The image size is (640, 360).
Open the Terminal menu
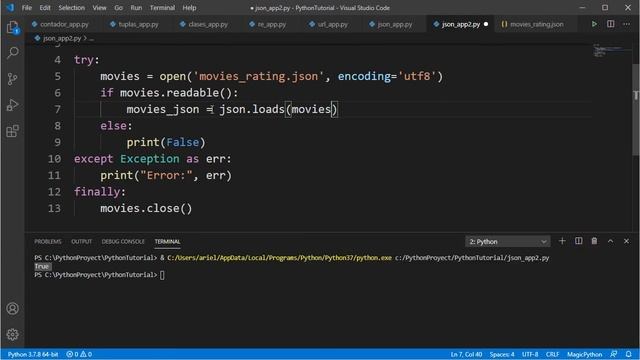162,8
